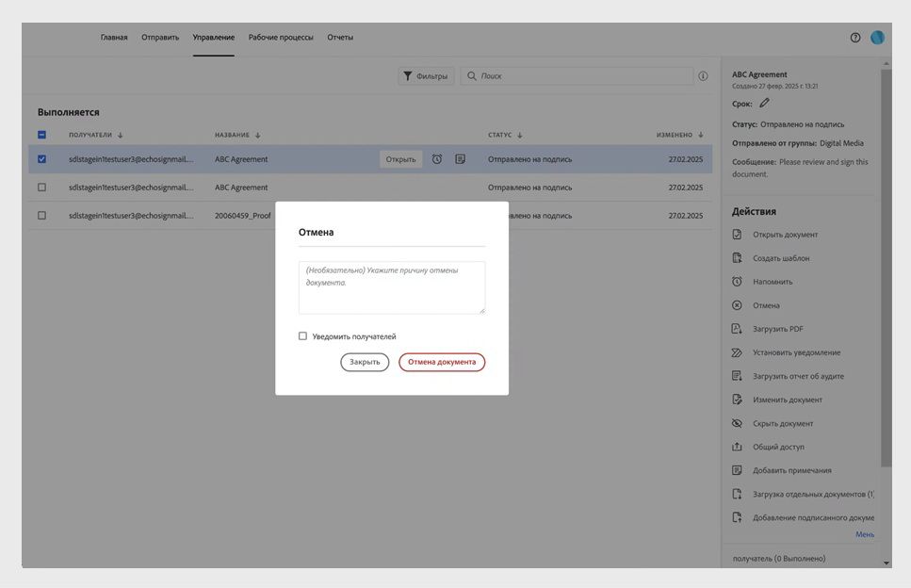Click the Загрузить PDF icon
This screenshot has width=911, height=588.
coord(737,329)
